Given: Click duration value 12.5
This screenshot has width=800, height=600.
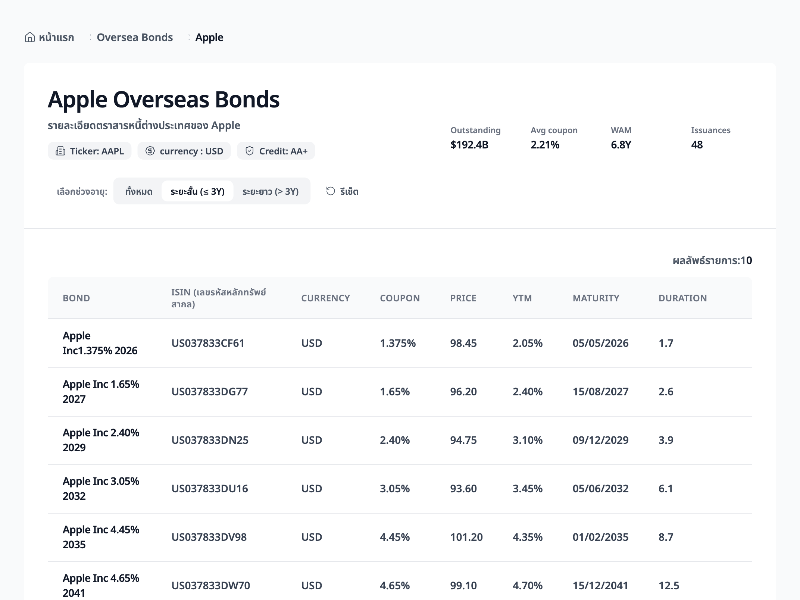Looking at the screenshot, I should (x=669, y=585).
